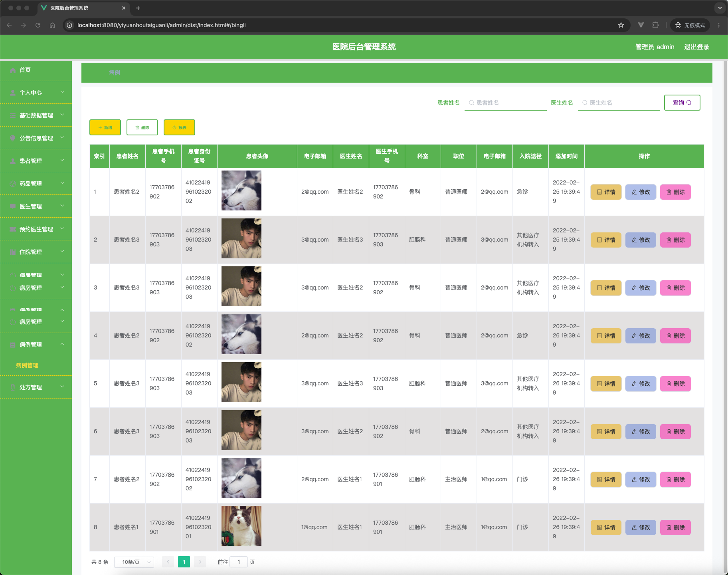This screenshot has width=728, height=575.
Task: Click 删除 for row 8 患者姓名1
Action: (x=675, y=527)
